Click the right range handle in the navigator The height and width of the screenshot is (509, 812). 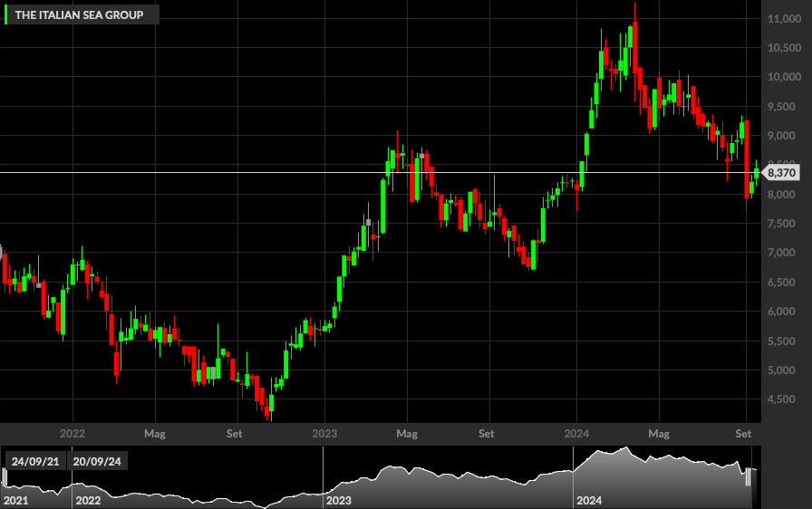point(749,477)
